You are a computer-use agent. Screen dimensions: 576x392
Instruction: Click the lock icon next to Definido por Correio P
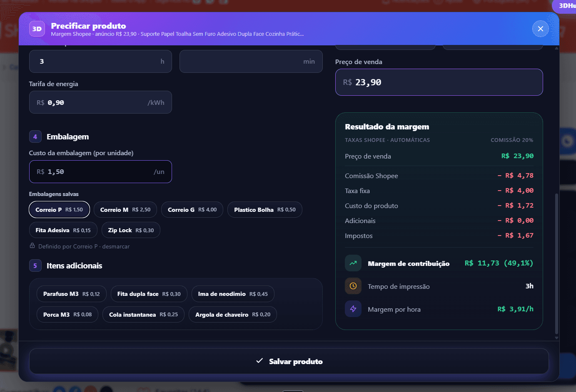pyautogui.click(x=32, y=246)
